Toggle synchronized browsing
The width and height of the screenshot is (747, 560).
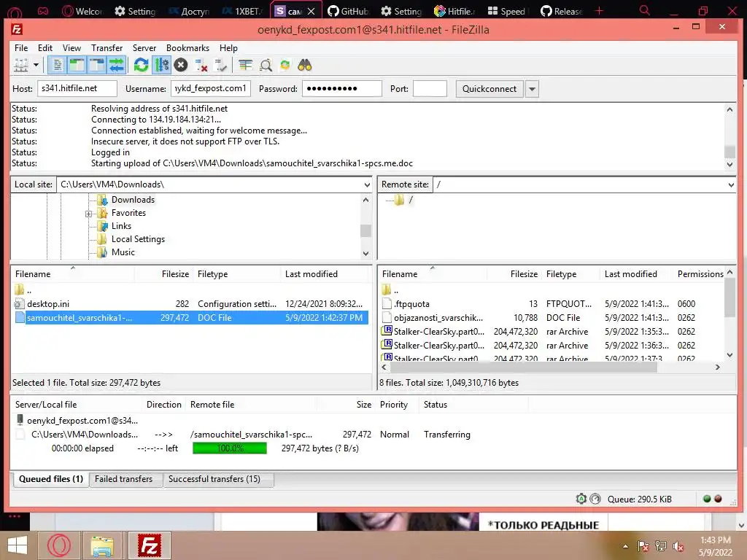coord(285,65)
